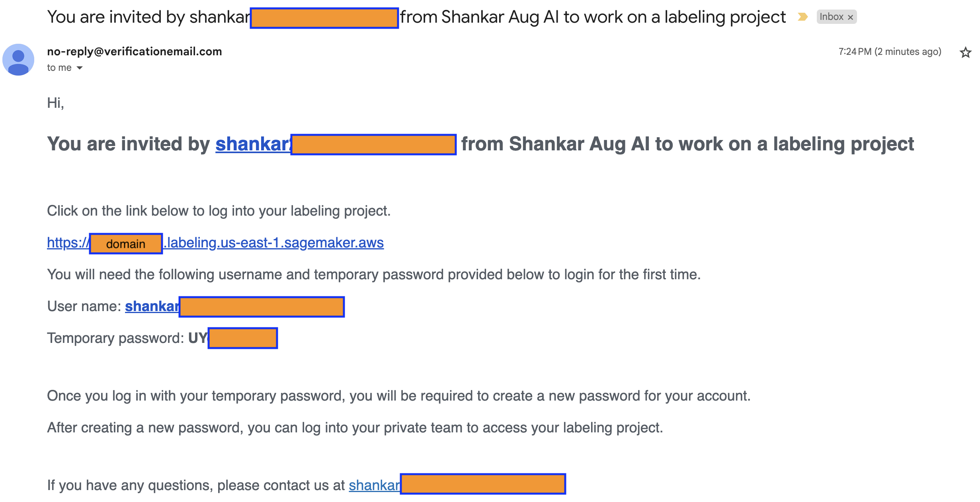This screenshot has width=980, height=502.
Task: Click the shankar contact link at bottom
Action: pyautogui.click(x=374, y=485)
